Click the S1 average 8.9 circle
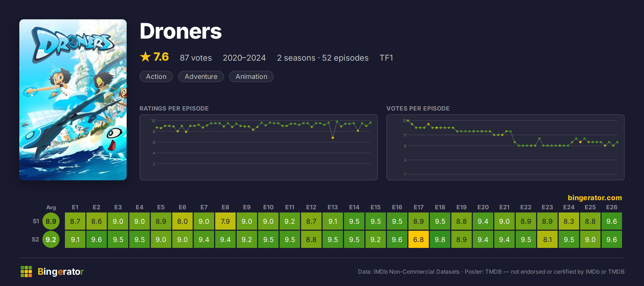 51,221
